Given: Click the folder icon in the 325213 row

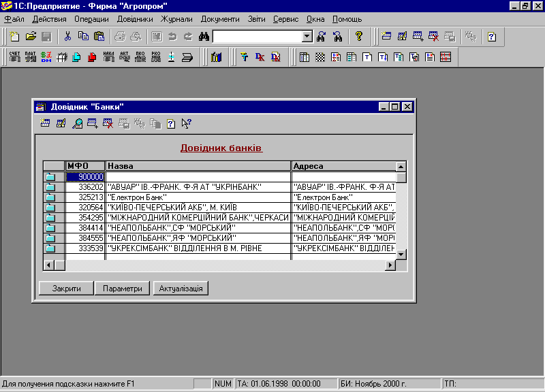Looking at the screenshot, I should 50,197.
